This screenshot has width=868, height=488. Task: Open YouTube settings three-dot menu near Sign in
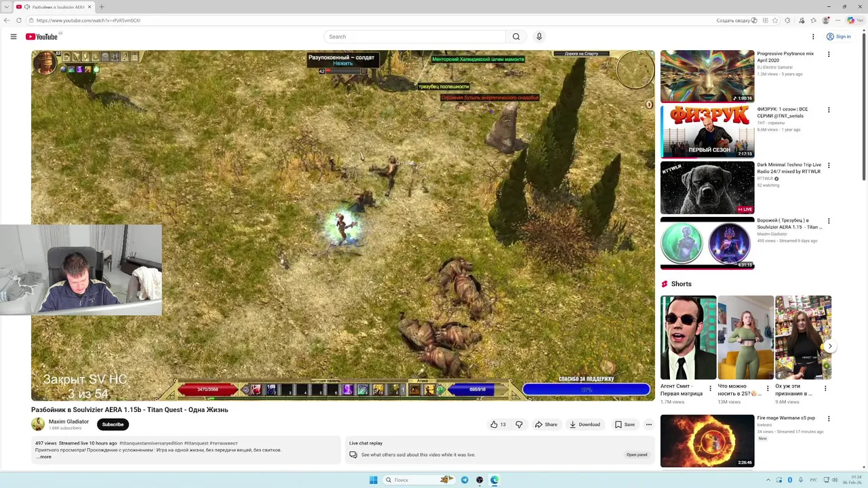(x=813, y=37)
